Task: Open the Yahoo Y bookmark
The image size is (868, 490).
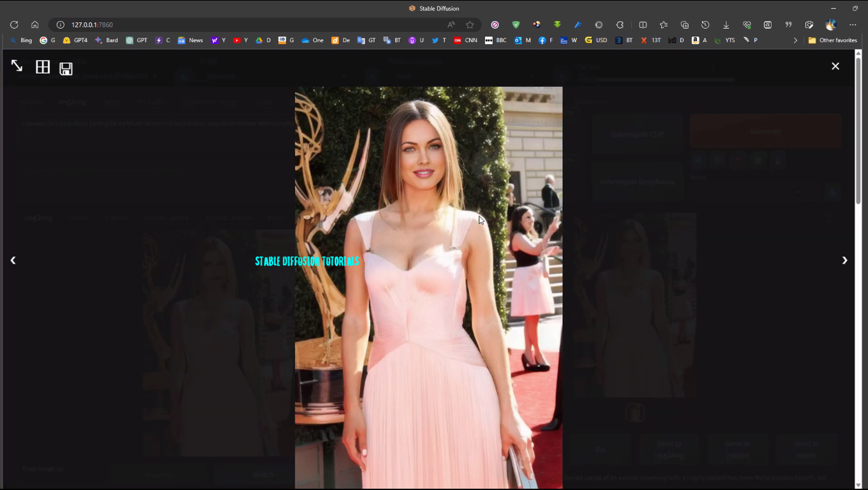Action: coord(218,40)
